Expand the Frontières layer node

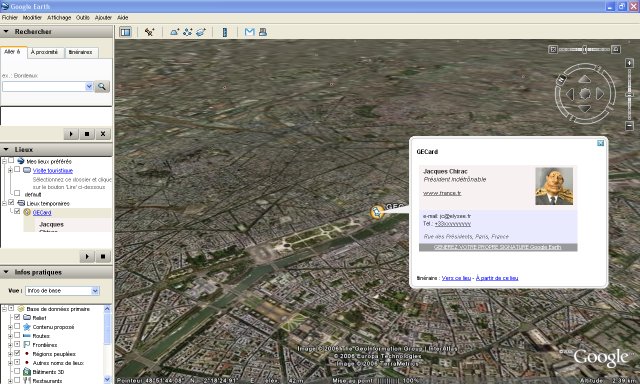click(10, 345)
